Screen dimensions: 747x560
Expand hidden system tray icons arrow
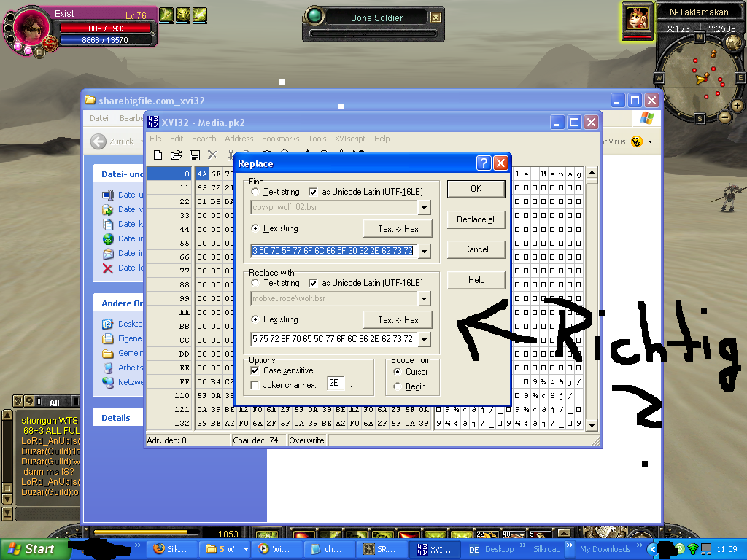click(x=651, y=549)
